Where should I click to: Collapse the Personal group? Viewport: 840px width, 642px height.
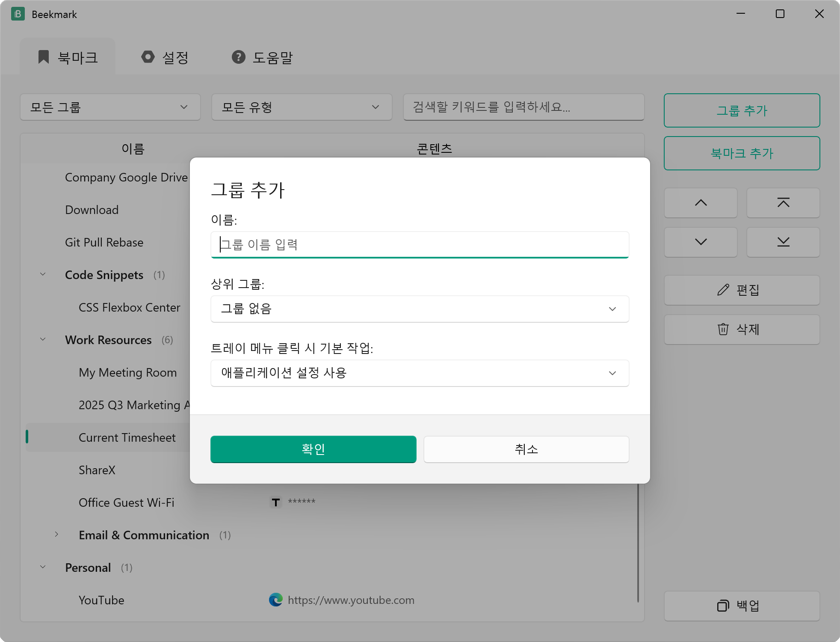pos(43,567)
